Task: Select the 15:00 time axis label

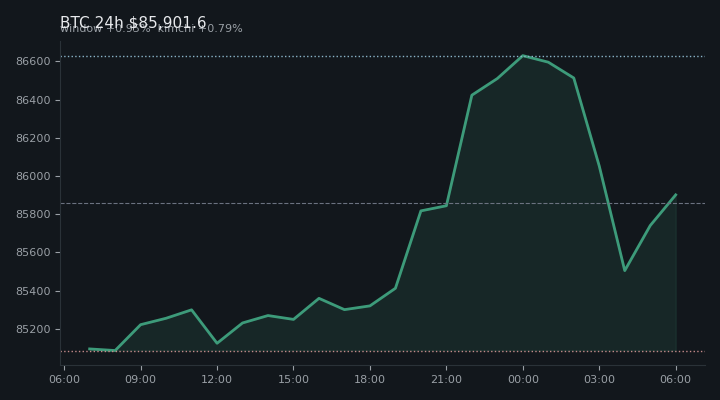Action: click(293, 379)
